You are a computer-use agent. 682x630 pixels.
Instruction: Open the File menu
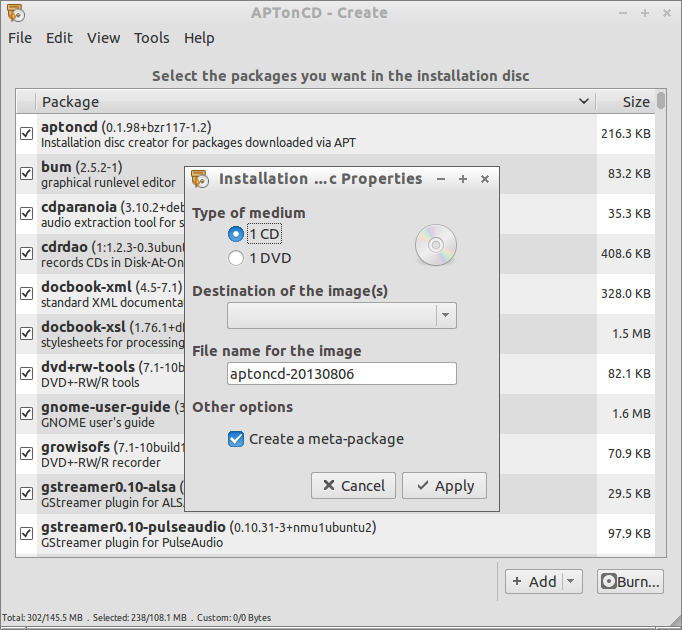(x=20, y=38)
